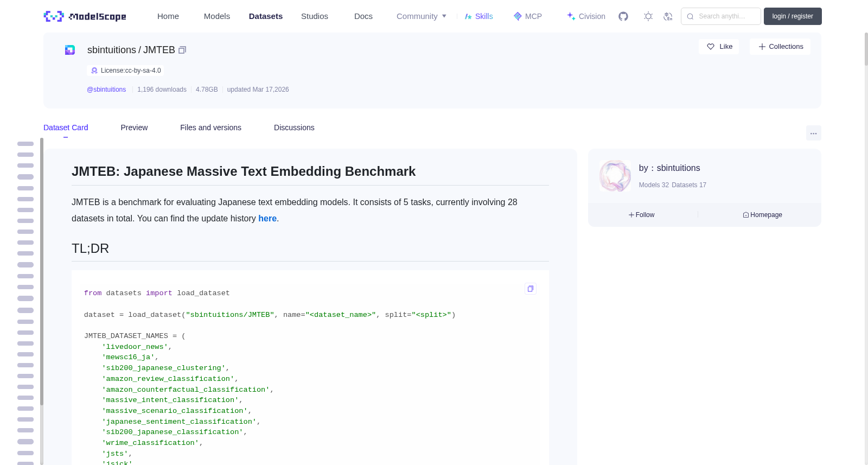Viewport: 868px width, 465px height.
Task: Follow the here update history link
Action: [267, 218]
